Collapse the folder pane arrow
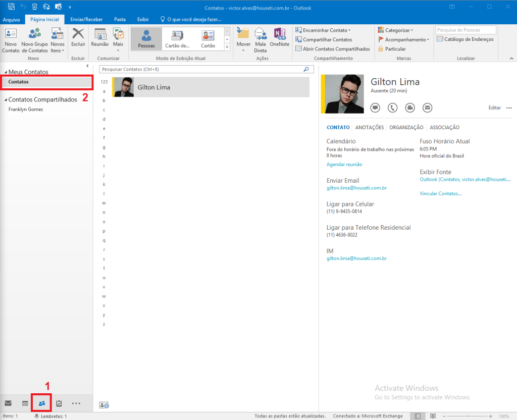Screen dimensions: 517x420 coord(87,66)
